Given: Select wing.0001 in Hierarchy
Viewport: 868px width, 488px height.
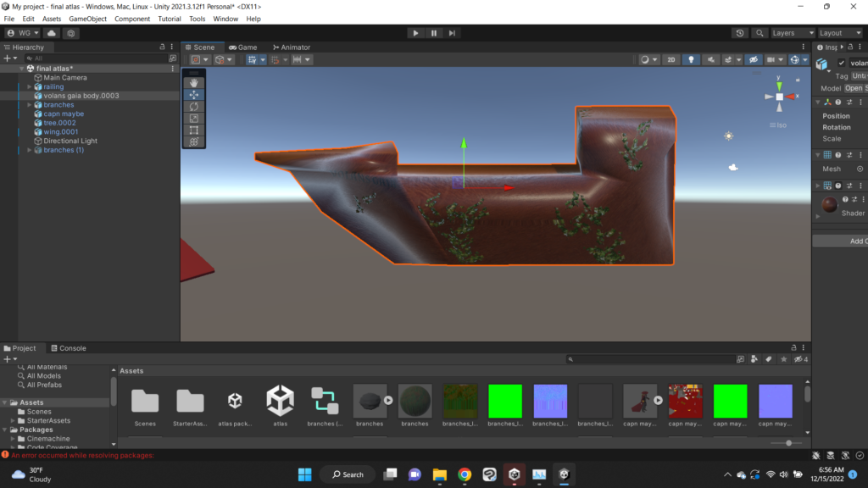Looking at the screenshot, I should click(x=61, y=132).
